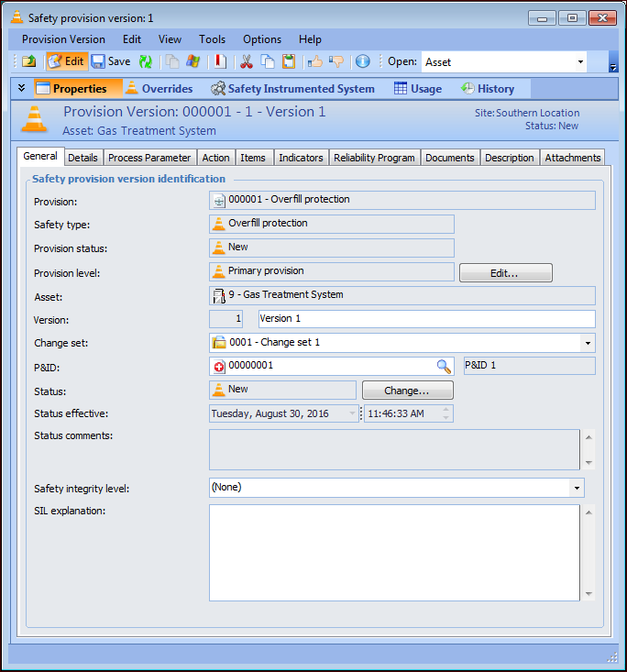Open the Safety Instrumented System view

point(292,89)
